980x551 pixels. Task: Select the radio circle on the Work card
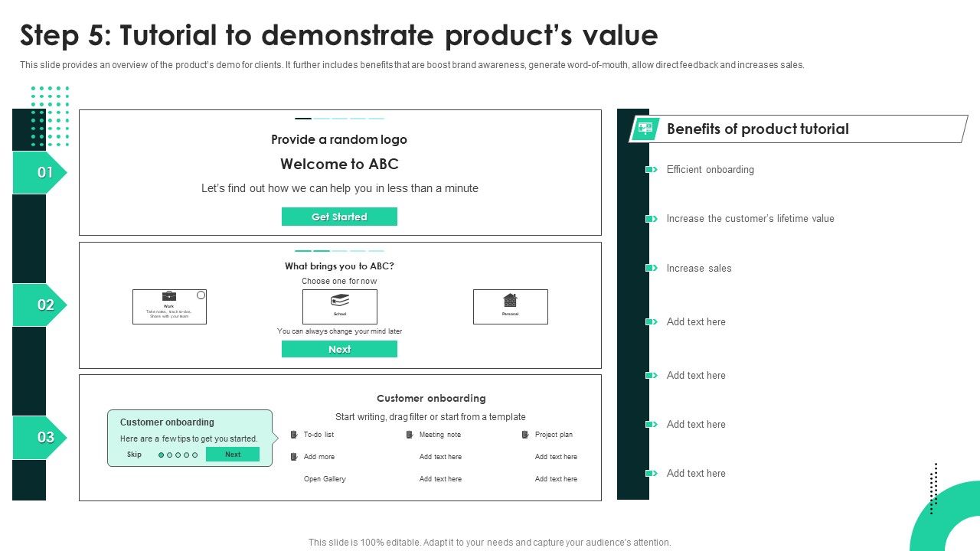(x=201, y=295)
